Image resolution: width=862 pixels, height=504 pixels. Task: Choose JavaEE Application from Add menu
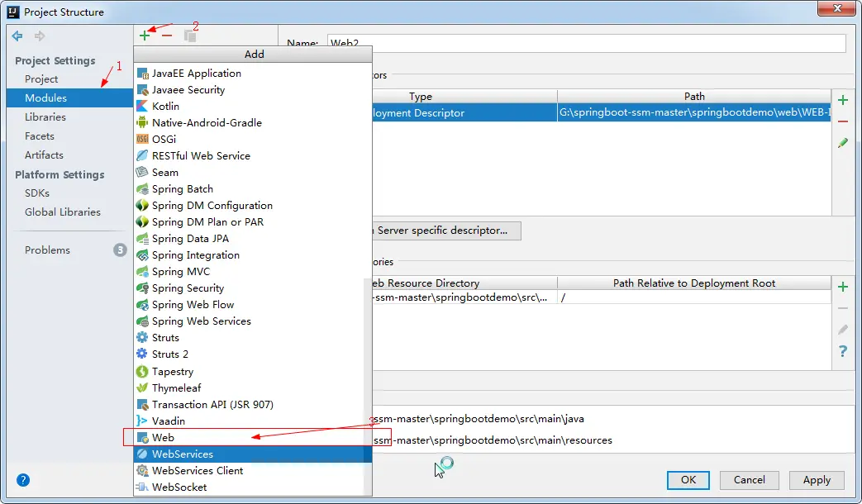(x=252, y=73)
